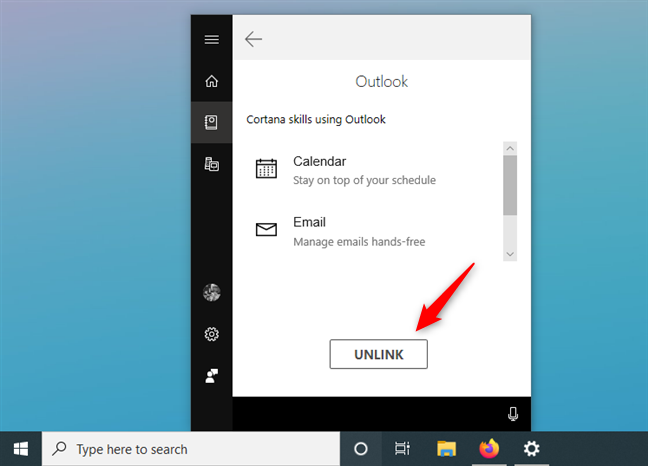Click the skills list scroll up arrow
The height and width of the screenshot is (466, 648).
coord(510,148)
